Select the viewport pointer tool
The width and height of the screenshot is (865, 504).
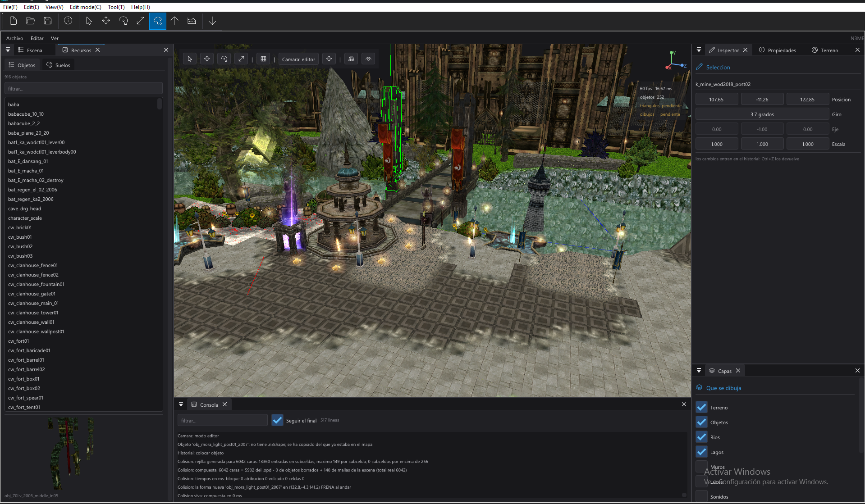pos(190,59)
